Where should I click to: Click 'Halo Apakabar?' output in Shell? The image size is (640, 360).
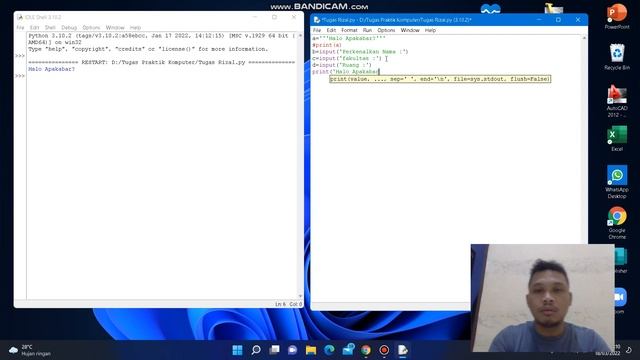click(51, 69)
